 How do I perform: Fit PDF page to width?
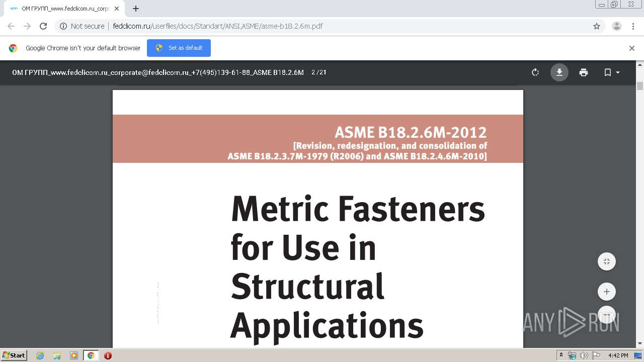coord(607,261)
